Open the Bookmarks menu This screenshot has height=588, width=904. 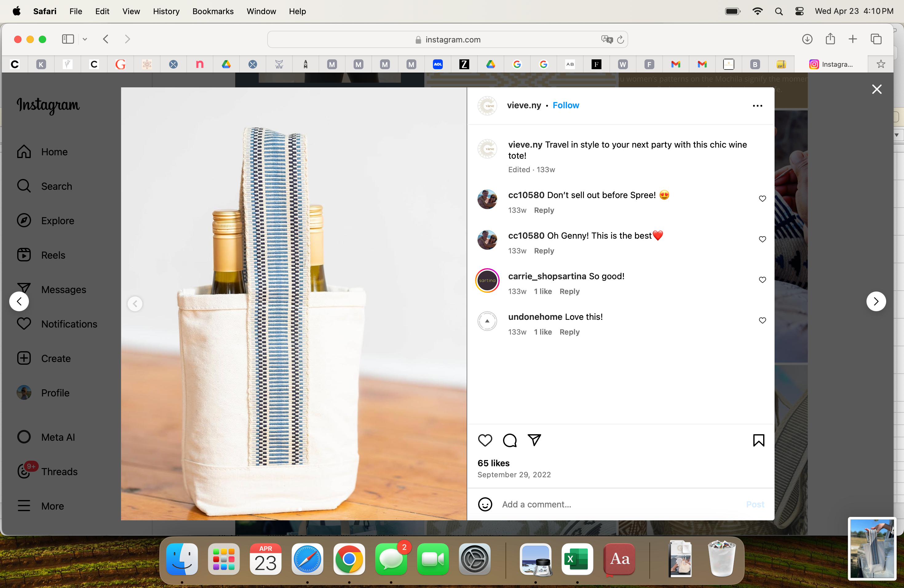point(213,11)
